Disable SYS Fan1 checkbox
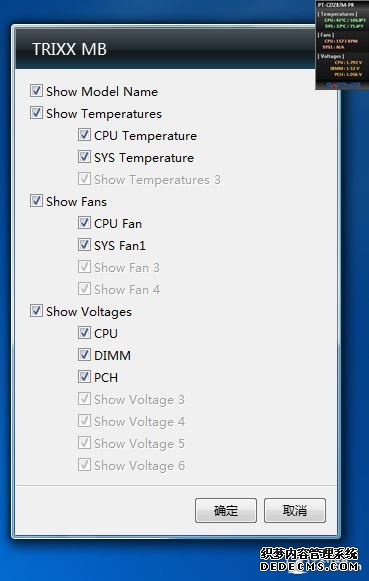Screen dimensions: 369x581 [84, 245]
